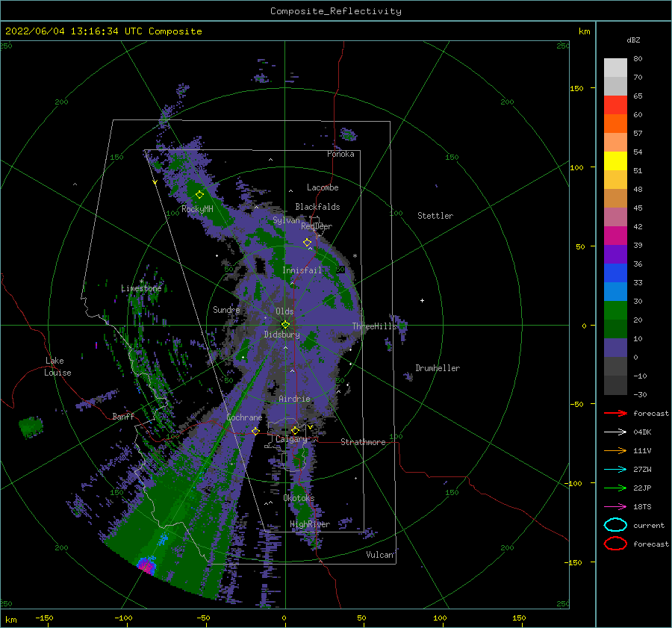The height and width of the screenshot is (628, 672).
Task: Click the HighRiver label
Action: point(310,524)
